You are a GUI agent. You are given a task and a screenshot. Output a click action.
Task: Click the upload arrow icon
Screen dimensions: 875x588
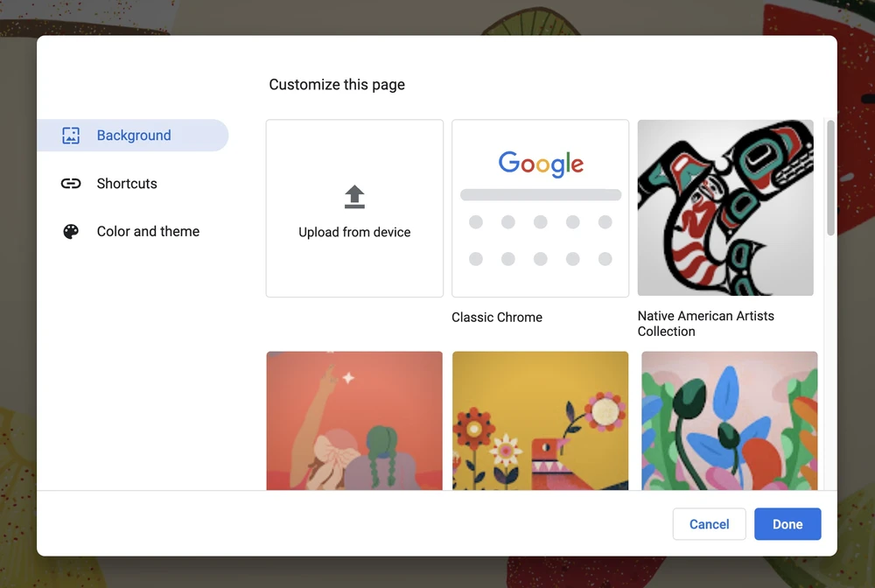pyautogui.click(x=354, y=197)
